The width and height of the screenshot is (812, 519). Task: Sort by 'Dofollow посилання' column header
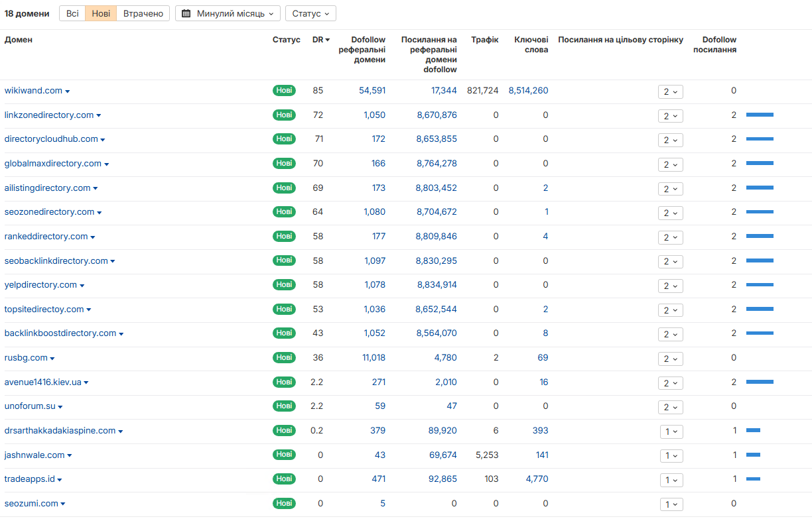pos(715,44)
